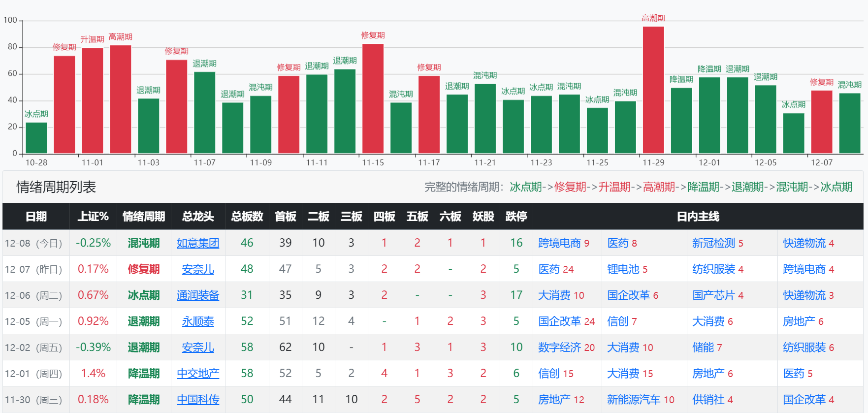This screenshot has width=868, height=413.
Task: Click the -0.25% index change cell
Action: pos(93,243)
